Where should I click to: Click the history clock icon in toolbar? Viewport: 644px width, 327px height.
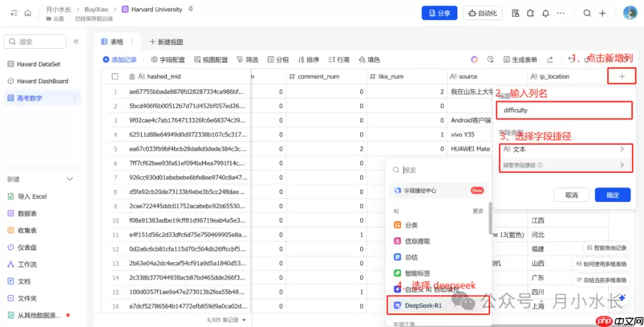(x=490, y=60)
